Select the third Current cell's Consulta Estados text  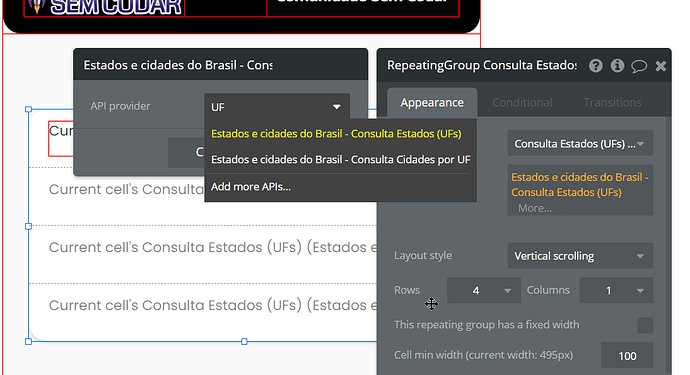tap(213, 247)
